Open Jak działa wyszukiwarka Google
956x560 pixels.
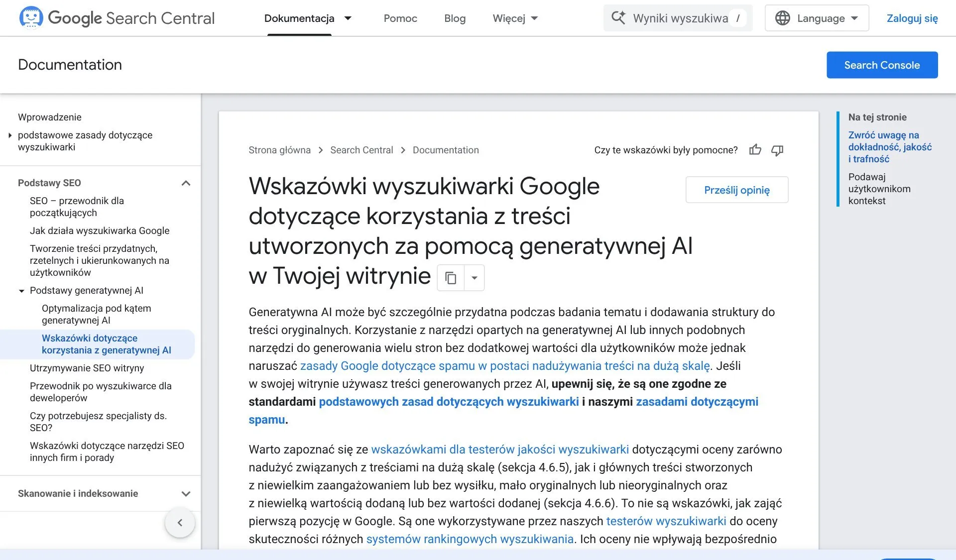100,230
